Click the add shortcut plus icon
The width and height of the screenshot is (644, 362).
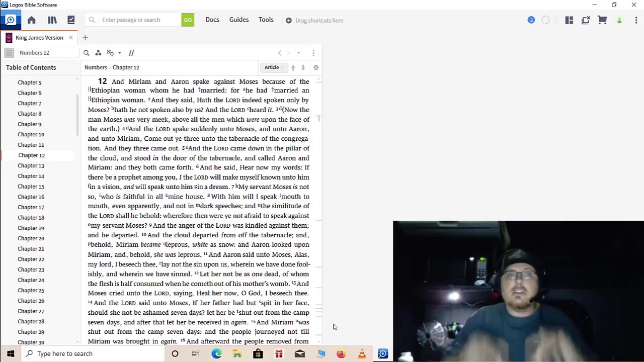289,21
